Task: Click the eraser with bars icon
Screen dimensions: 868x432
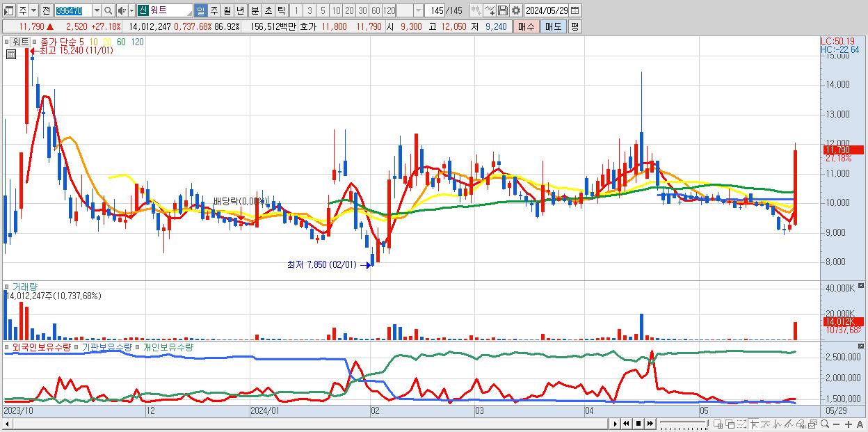Action: [x=801, y=424]
